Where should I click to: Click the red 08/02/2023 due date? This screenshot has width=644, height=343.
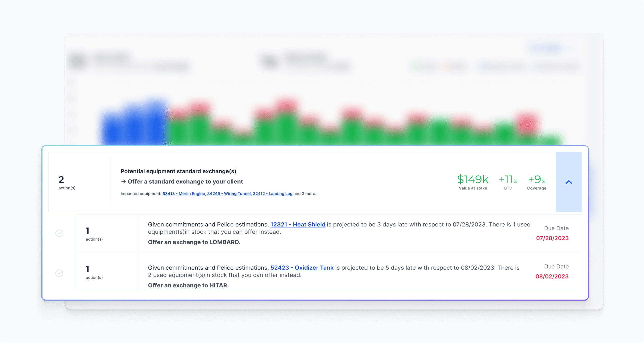pyautogui.click(x=552, y=276)
